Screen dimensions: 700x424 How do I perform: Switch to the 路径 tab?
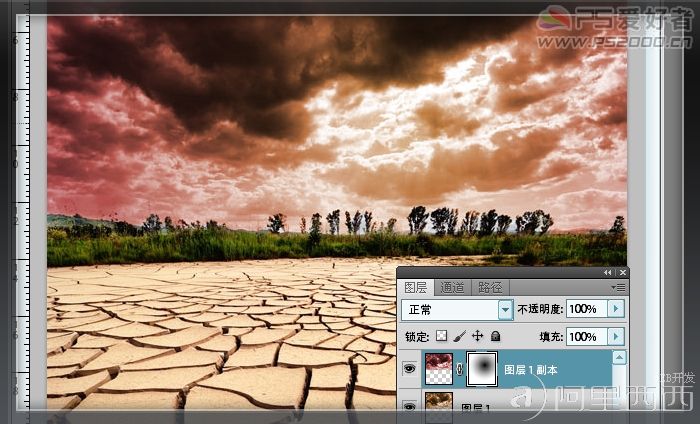coord(490,288)
